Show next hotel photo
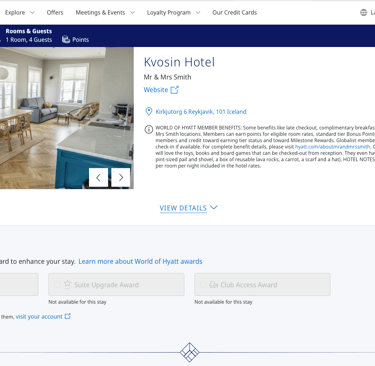The width and height of the screenshot is (375, 366). [121, 177]
